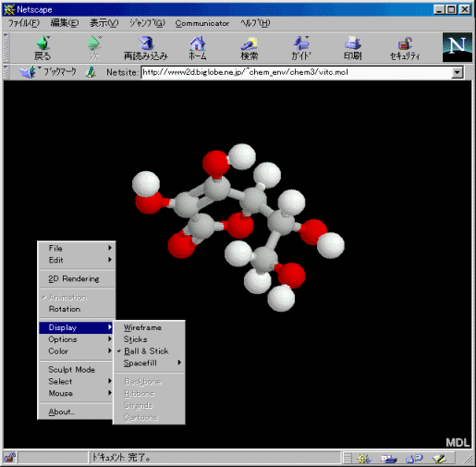Click the Netscape N logo icon
This screenshot has width=476, height=467.
[x=458, y=47]
